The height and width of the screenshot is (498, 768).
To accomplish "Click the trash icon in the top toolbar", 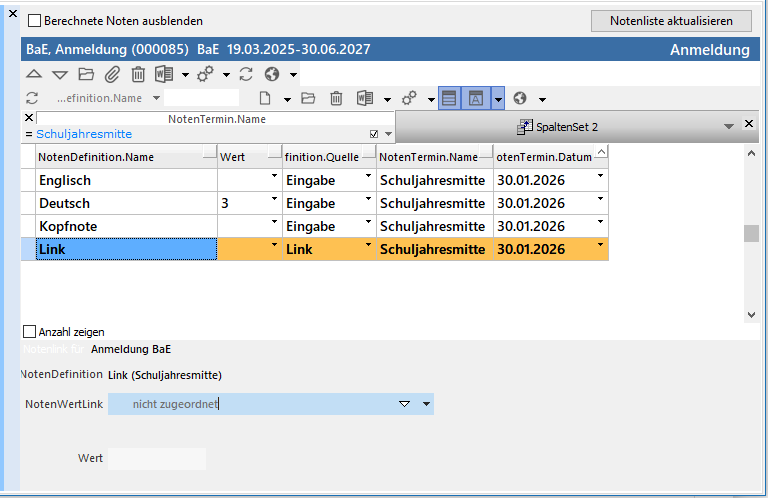I will 138,74.
